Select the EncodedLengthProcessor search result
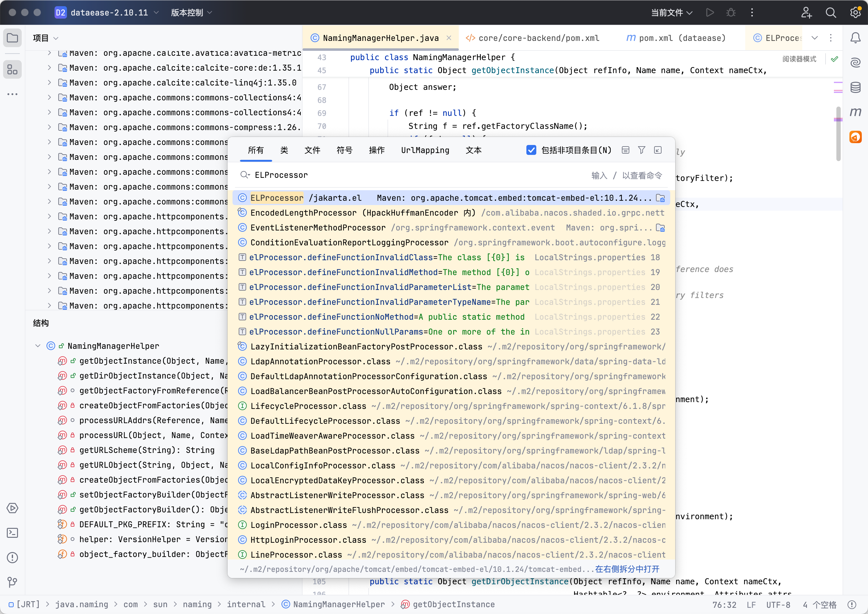 tap(451, 213)
